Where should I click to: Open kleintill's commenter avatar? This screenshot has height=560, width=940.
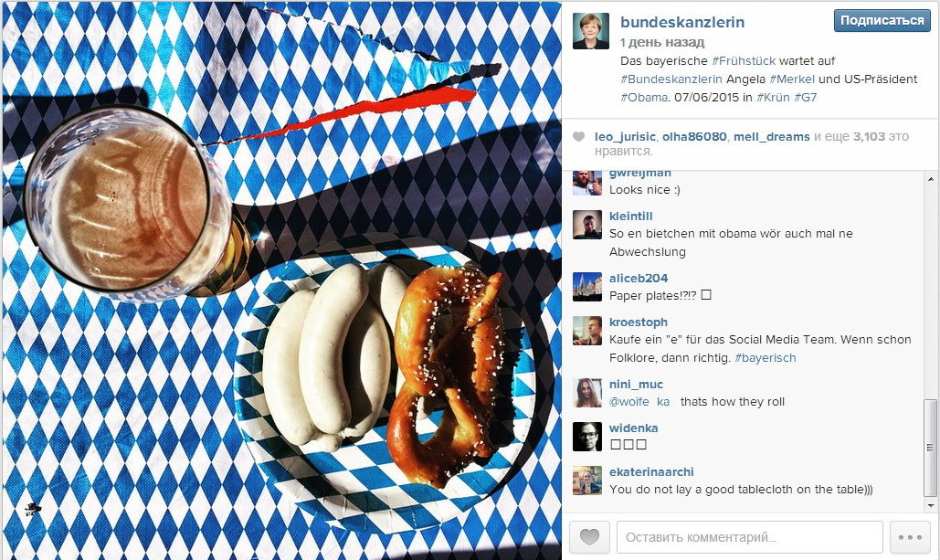[x=587, y=225]
